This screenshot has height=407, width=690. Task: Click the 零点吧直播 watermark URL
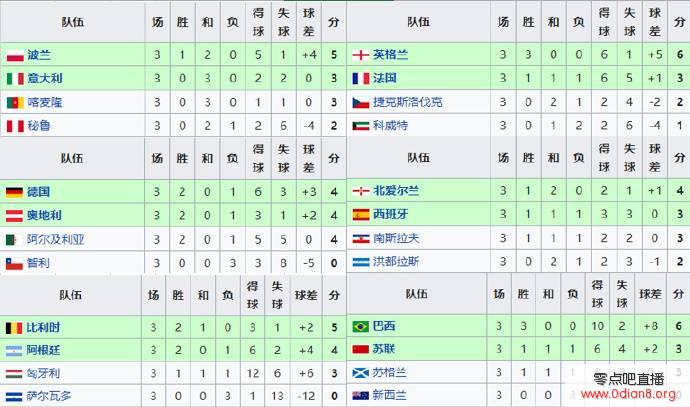pos(628,394)
